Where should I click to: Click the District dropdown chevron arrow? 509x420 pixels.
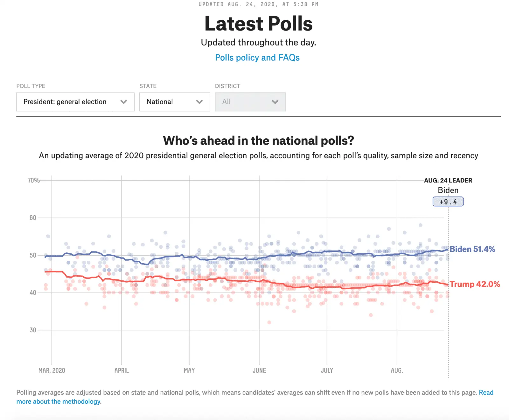275,102
